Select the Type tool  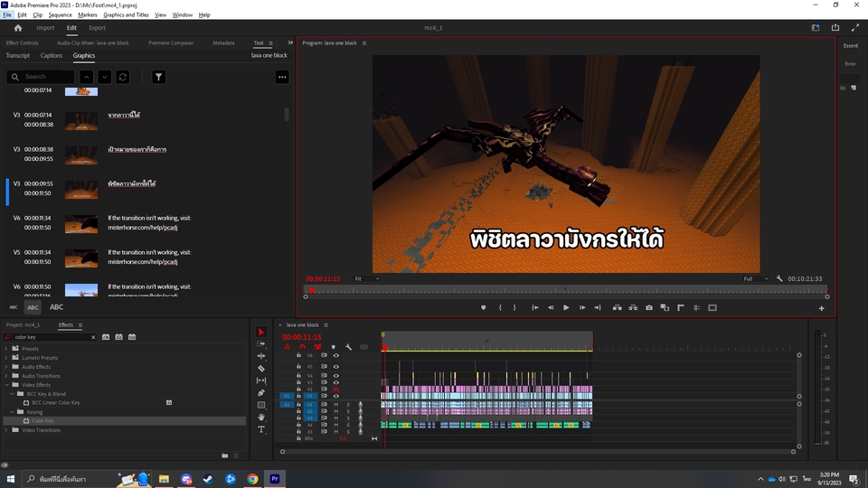tap(261, 429)
